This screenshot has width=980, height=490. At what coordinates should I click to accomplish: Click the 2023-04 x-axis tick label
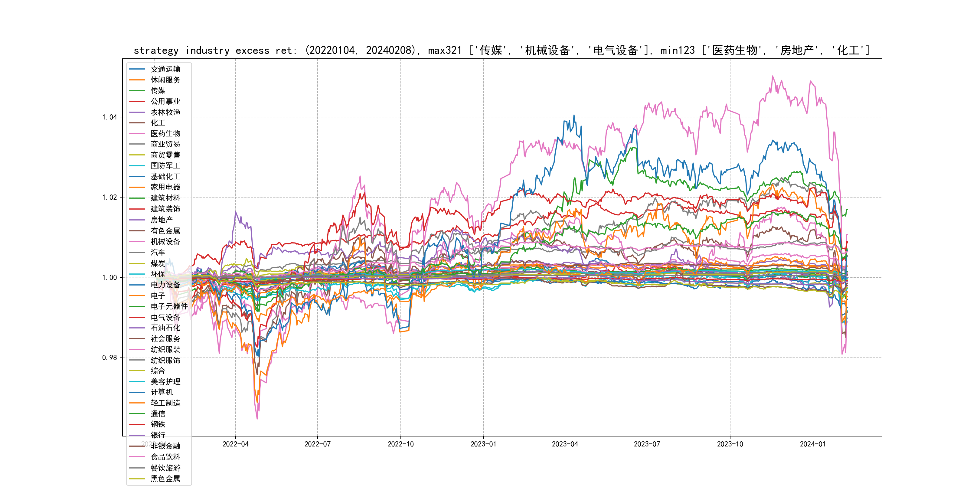pos(565,444)
